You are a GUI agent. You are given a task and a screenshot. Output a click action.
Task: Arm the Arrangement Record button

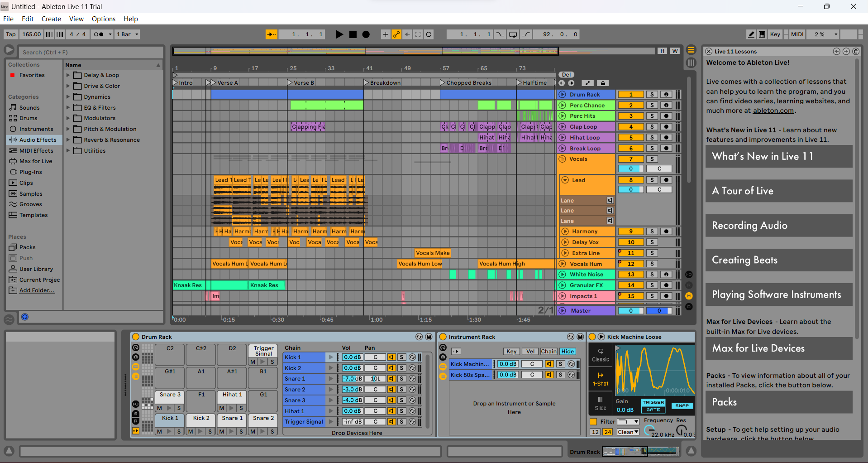coord(366,34)
